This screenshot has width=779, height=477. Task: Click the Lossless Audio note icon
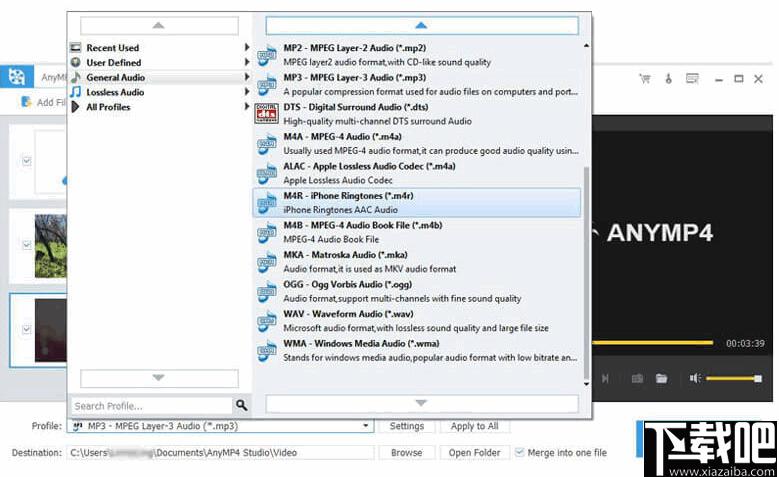[x=76, y=92]
